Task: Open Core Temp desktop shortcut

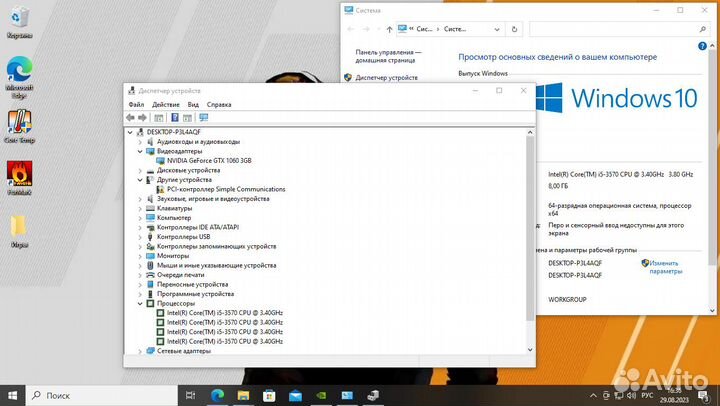Action: coord(19,127)
